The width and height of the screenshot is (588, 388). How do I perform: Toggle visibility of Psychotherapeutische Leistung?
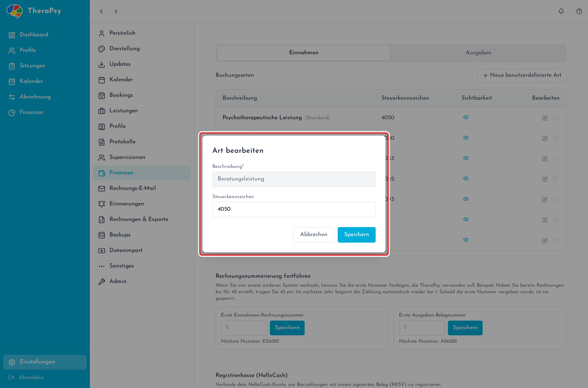click(x=466, y=117)
